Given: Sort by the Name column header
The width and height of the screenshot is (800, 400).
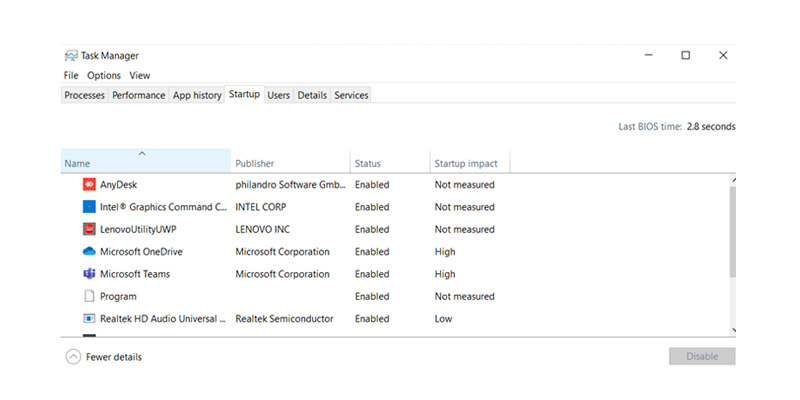Looking at the screenshot, I should 146,161.
